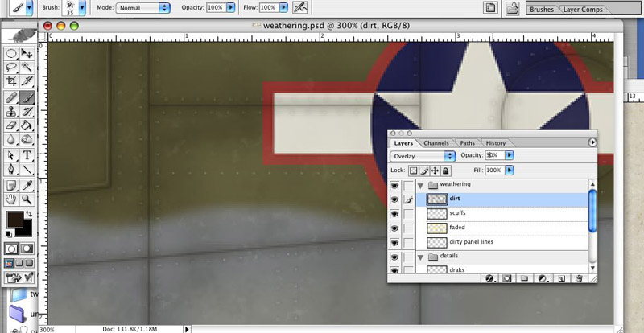Toggle lock image pixels
Screen dimensions: 644x333
[425, 170]
